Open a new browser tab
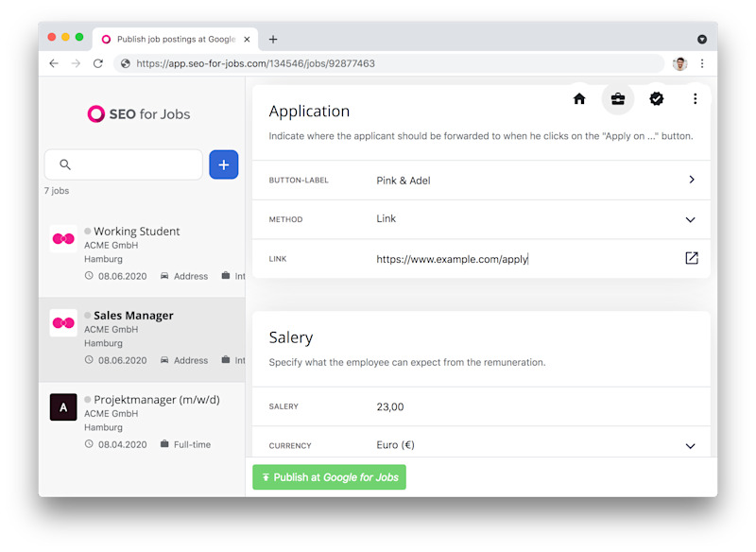The height and width of the screenshot is (552, 756). (x=273, y=39)
